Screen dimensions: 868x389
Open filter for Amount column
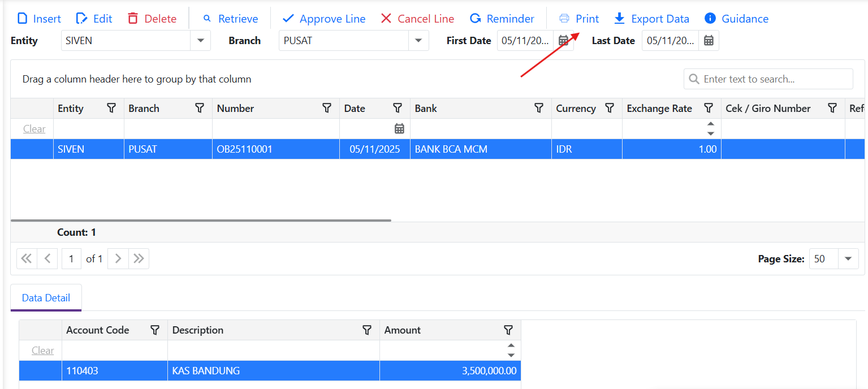pyautogui.click(x=508, y=330)
